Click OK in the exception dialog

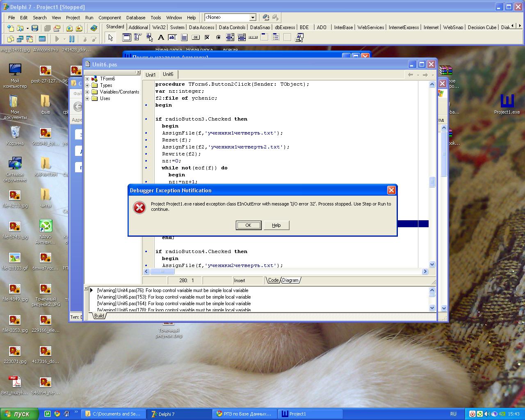point(248,225)
